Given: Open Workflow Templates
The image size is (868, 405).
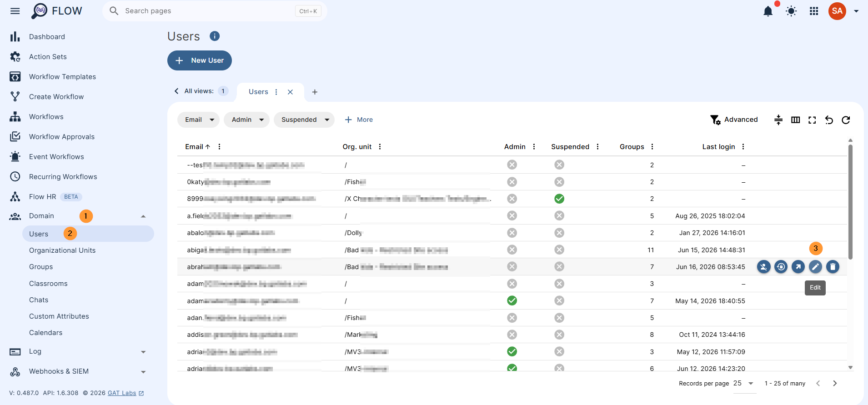Looking at the screenshot, I should tap(62, 77).
